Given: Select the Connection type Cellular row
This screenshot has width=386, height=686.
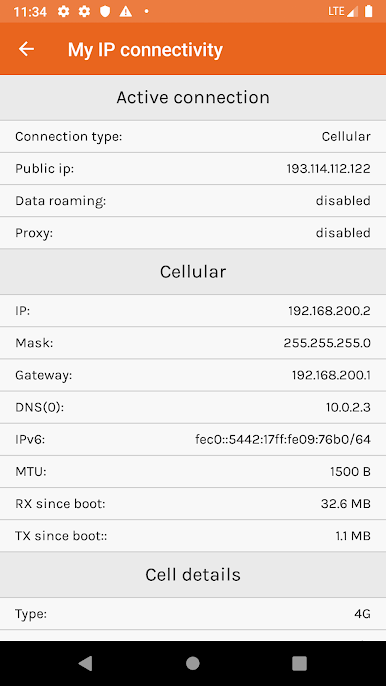Looking at the screenshot, I should (193, 136).
